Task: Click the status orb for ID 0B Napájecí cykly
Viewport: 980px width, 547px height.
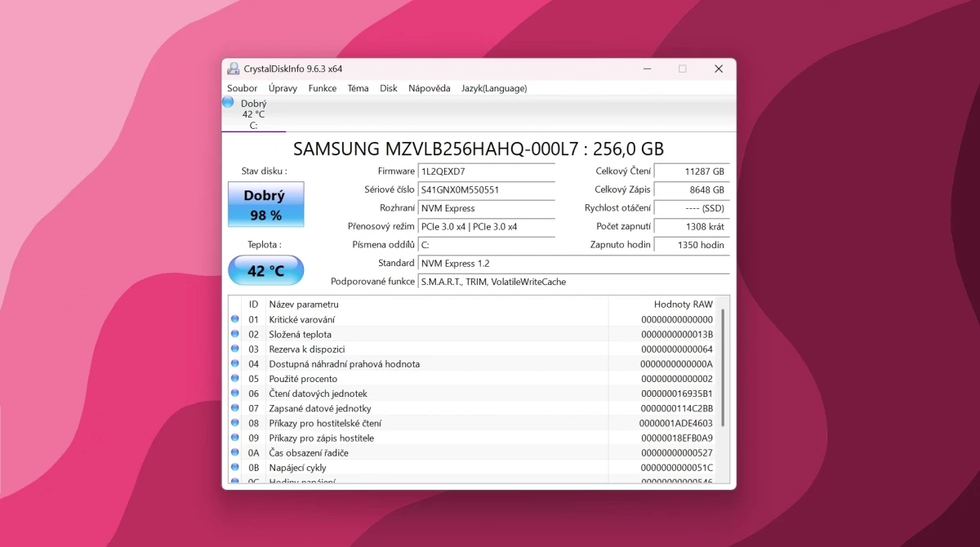Action: [235, 467]
